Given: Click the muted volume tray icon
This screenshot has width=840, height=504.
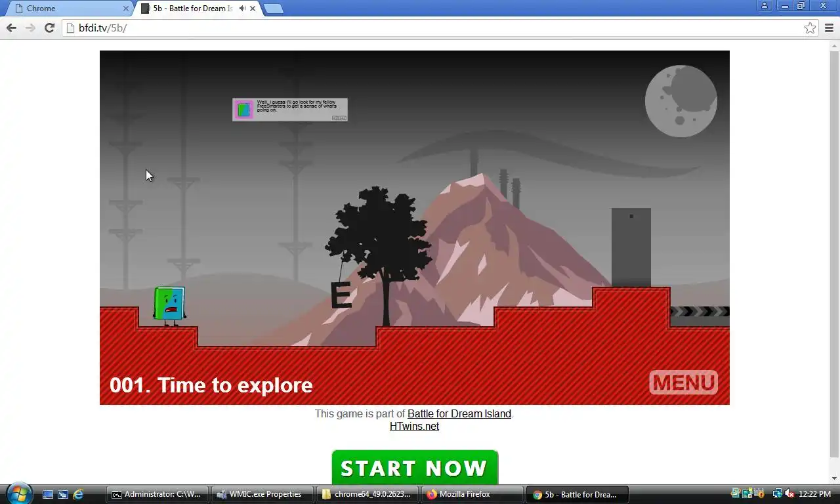Looking at the screenshot, I should click(789, 494).
